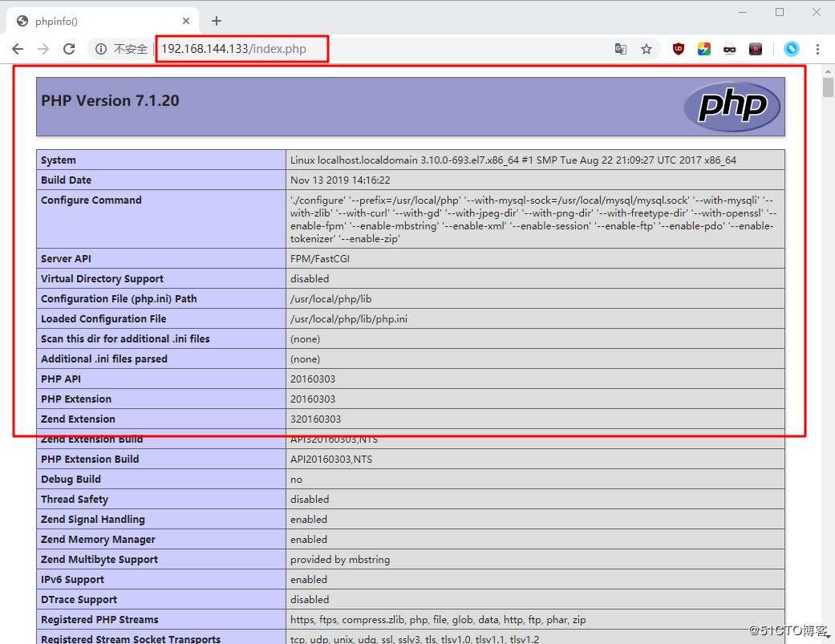This screenshot has height=644, width=835.
Task: Click Zend Memory Manager label
Action: 98,539
